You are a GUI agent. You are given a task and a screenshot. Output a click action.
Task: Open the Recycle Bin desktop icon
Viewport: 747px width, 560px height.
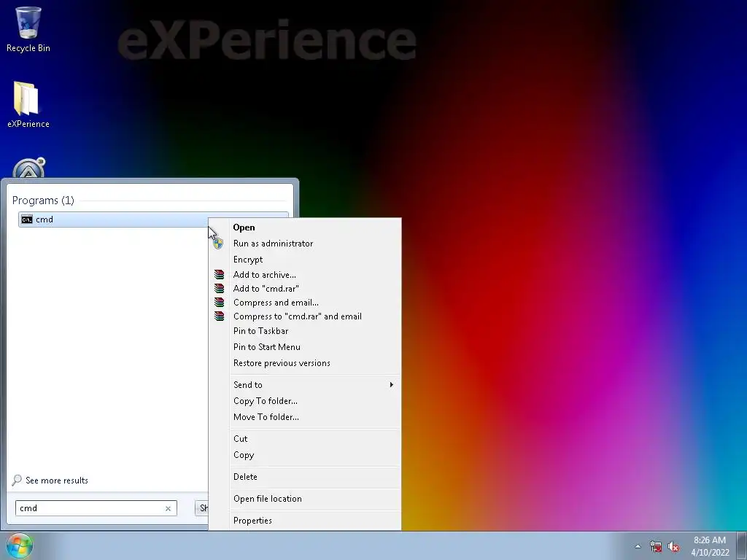pos(28,29)
